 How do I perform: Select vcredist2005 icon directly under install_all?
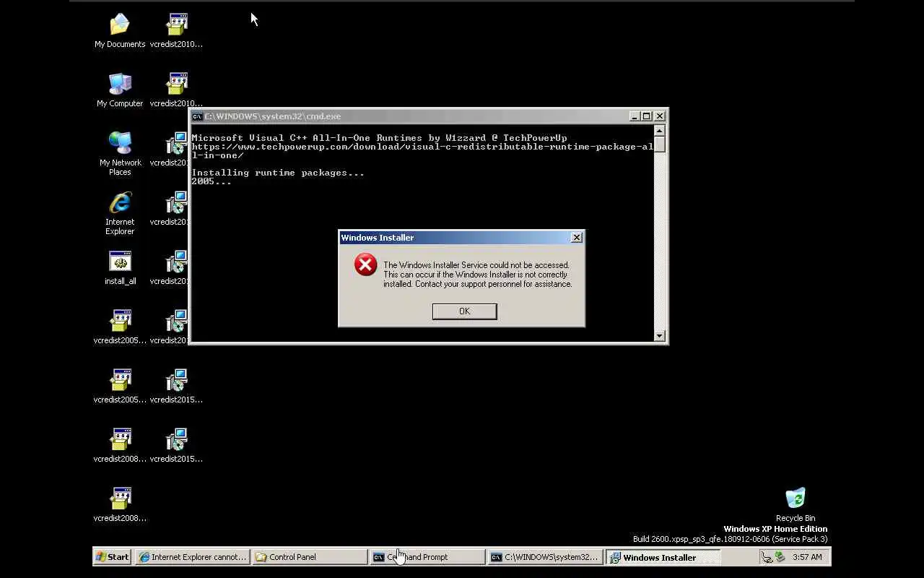point(120,327)
